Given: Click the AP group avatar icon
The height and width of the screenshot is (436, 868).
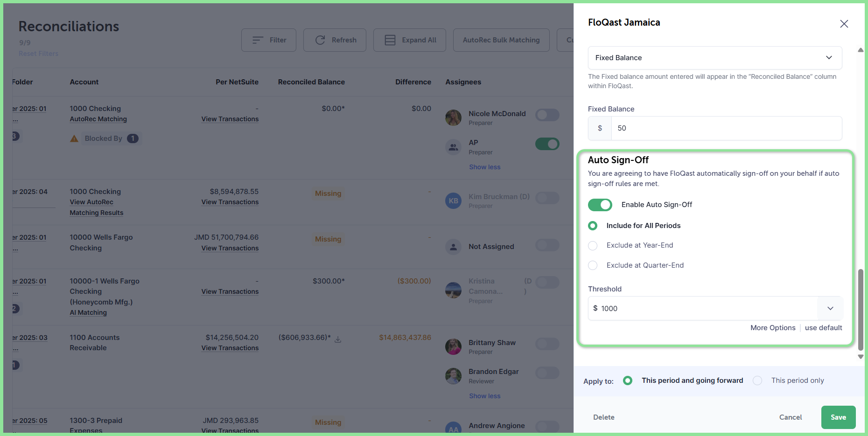Looking at the screenshot, I should pyautogui.click(x=453, y=147).
